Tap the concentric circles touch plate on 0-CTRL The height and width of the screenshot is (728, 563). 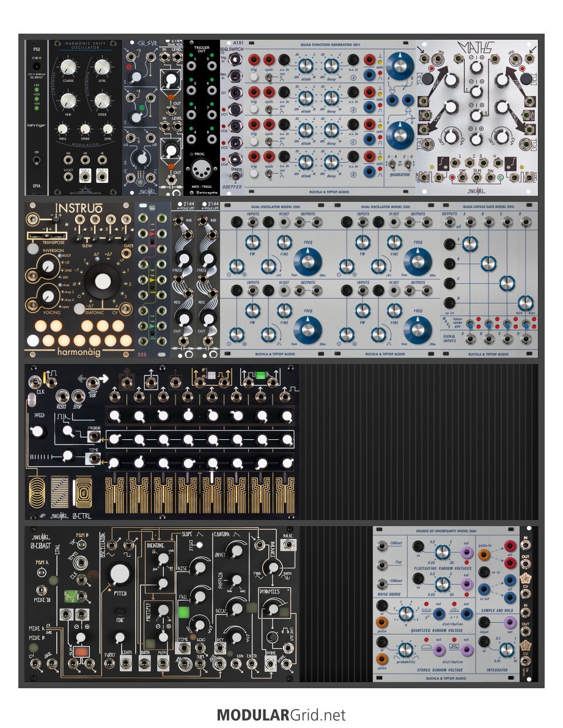pyautogui.click(x=38, y=492)
